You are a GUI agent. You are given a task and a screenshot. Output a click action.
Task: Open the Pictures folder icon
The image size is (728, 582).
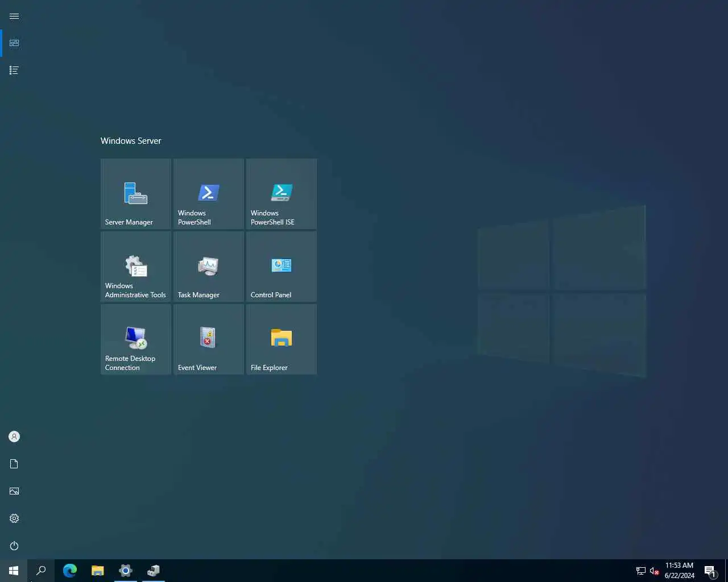(14, 491)
